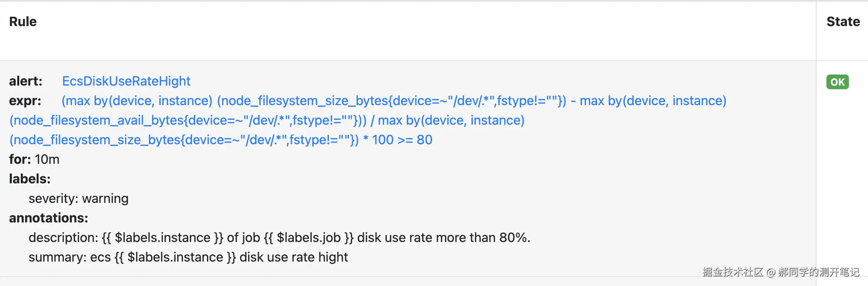
Task: Click the State column header
Action: (843, 22)
